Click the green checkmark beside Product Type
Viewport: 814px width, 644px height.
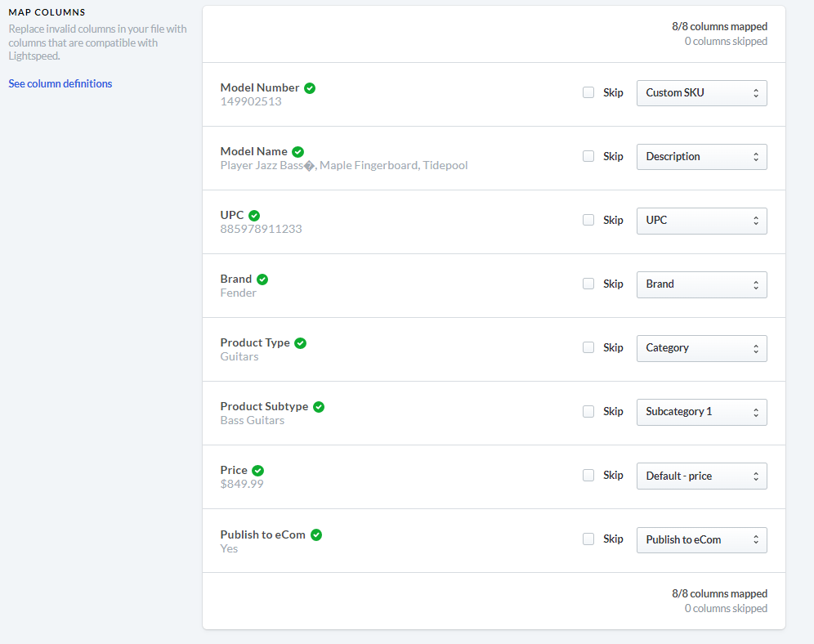click(x=300, y=343)
